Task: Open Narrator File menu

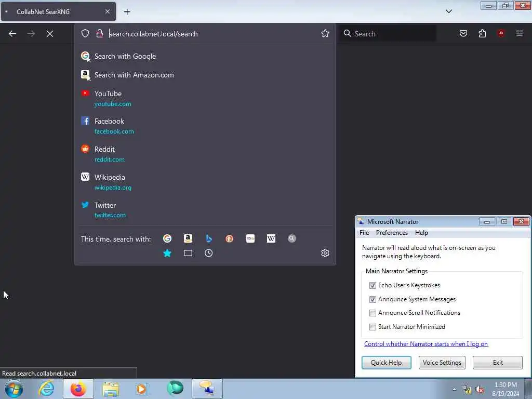Action: 364,233
